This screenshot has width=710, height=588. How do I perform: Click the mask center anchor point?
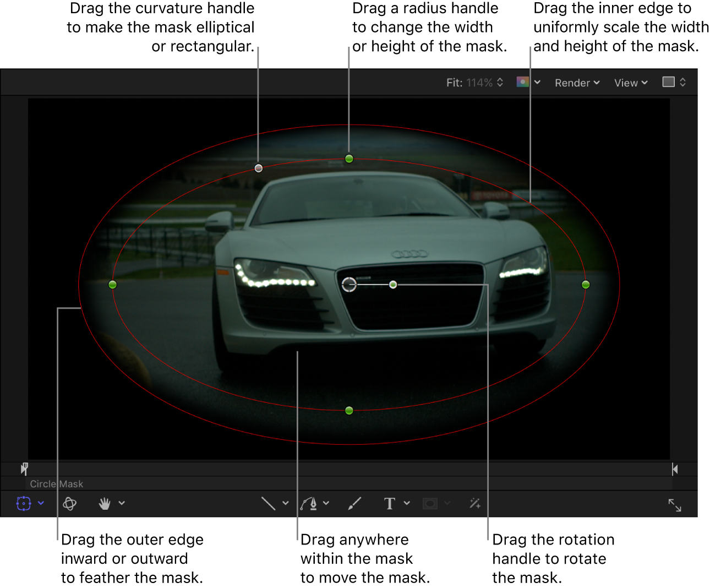coord(349,285)
